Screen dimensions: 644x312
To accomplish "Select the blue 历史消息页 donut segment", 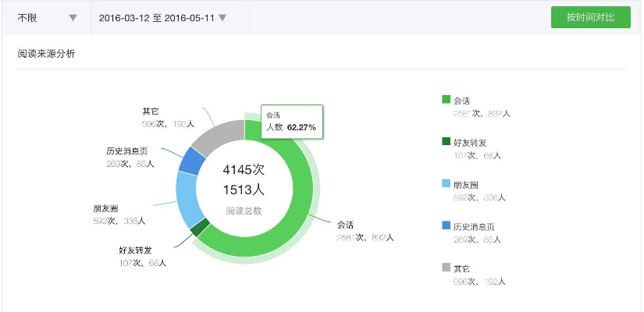I will coord(191,160).
